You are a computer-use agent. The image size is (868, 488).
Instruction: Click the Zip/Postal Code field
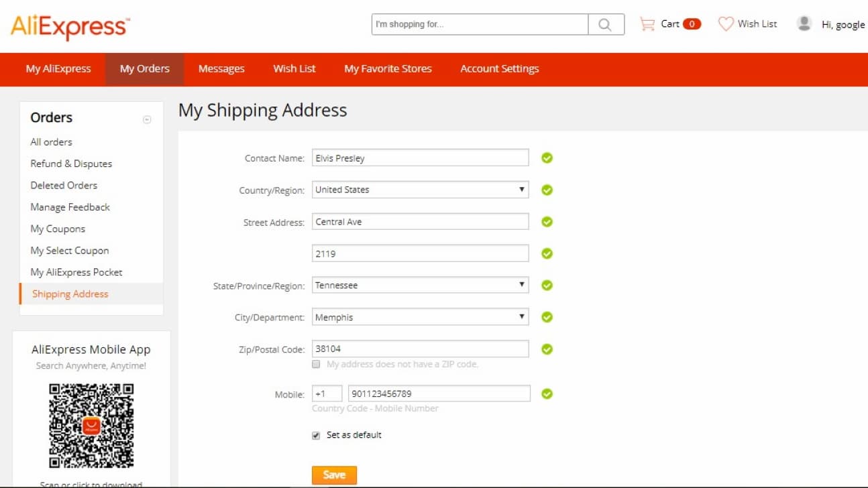tap(421, 349)
